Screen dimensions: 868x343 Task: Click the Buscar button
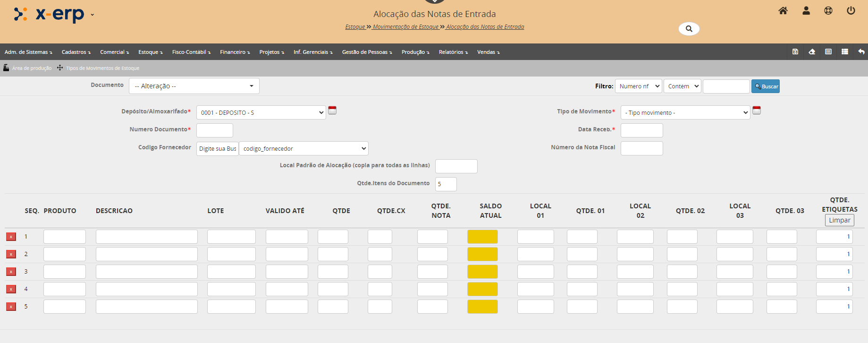click(x=765, y=86)
